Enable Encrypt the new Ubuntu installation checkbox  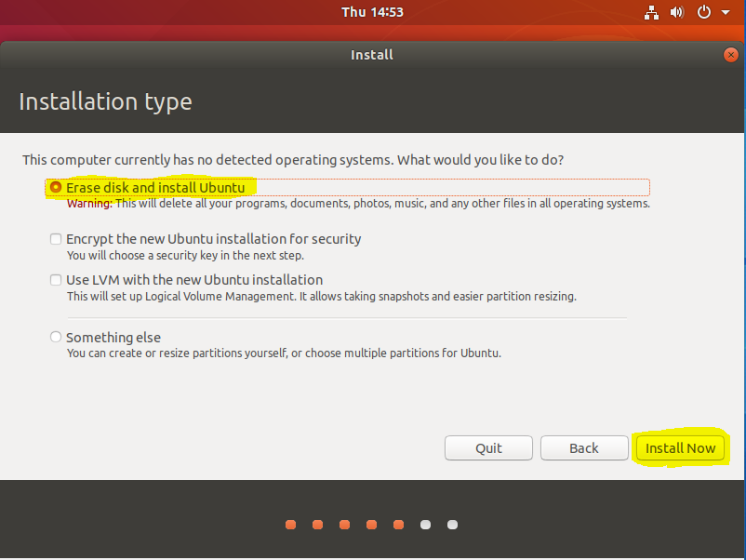click(x=56, y=239)
